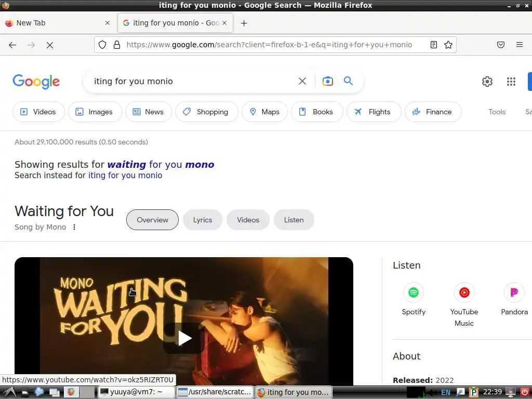Image resolution: width=532 pixels, height=399 pixels.
Task: Switch to /usr/share/scratch taskbar window
Action: pyautogui.click(x=215, y=392)
